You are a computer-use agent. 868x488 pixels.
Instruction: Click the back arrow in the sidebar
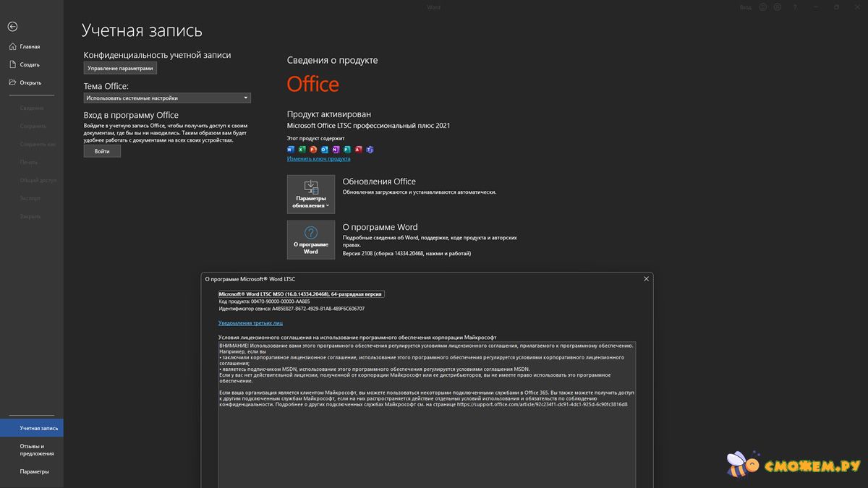[x=12, y=27]
